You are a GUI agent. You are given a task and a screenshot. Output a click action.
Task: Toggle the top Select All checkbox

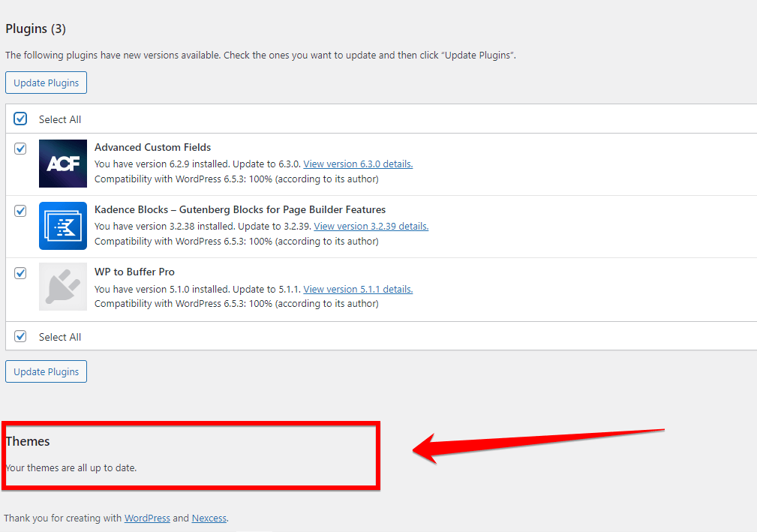pyautogui.click(x=21, y=119)
